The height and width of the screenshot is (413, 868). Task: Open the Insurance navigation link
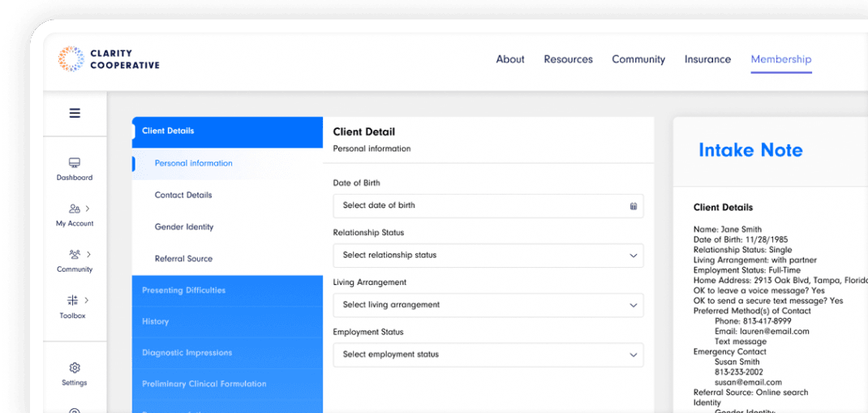(x=707, y=59)
